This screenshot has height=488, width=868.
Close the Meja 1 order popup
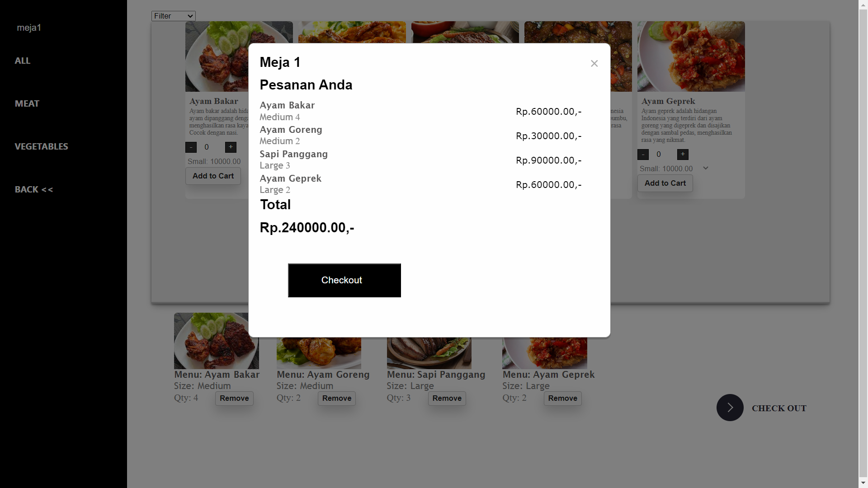(594, 64)
